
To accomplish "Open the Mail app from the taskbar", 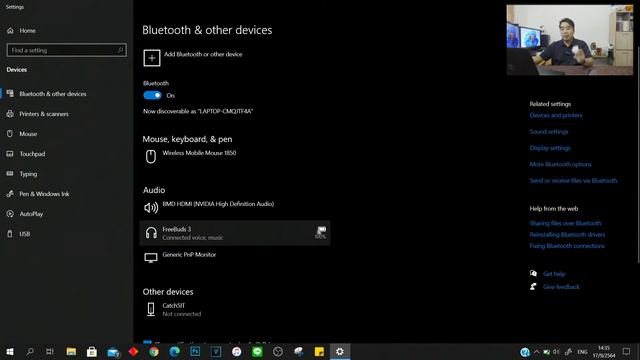I will (113, 351).
